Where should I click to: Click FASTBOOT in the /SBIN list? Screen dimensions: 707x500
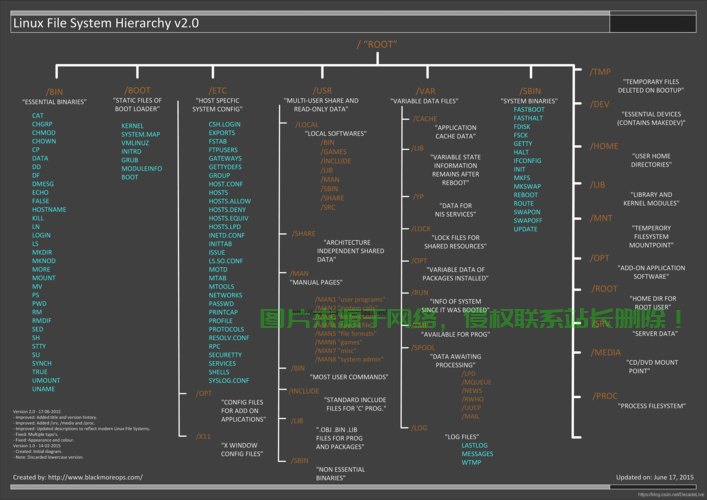(529, 110)
